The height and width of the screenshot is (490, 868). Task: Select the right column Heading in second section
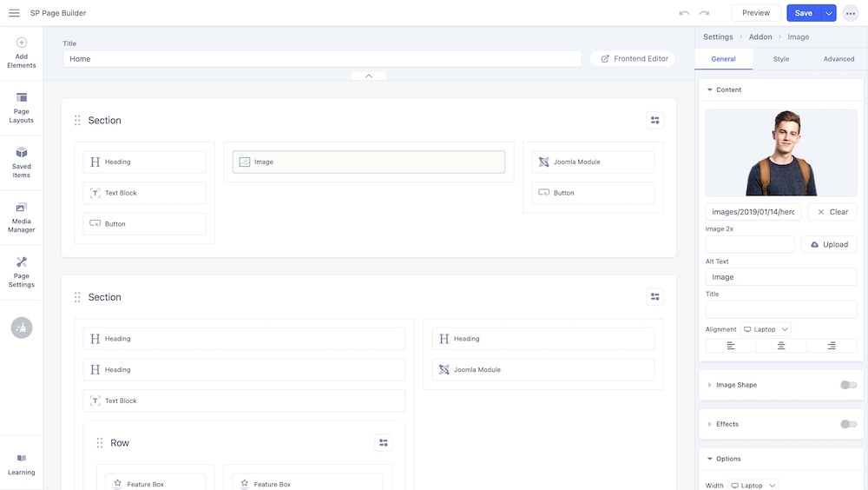click(x=543, y=339)
